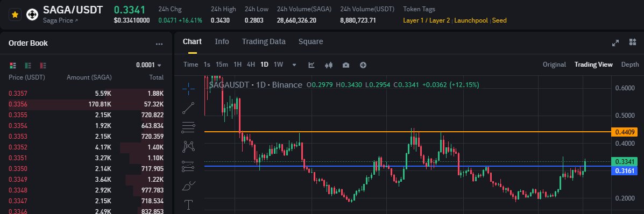644x214 pixels.
Task: Click the 0.3348 ask price row
Action: pos(86,190)
